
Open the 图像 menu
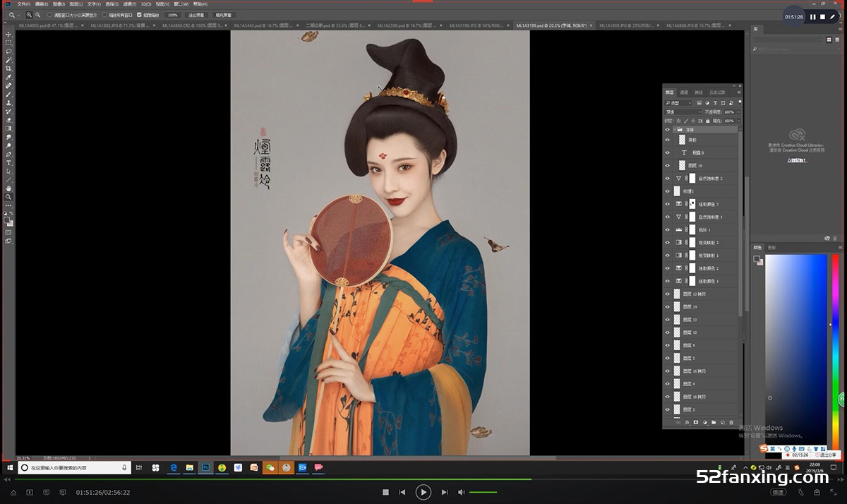click(x=59, y=4)
